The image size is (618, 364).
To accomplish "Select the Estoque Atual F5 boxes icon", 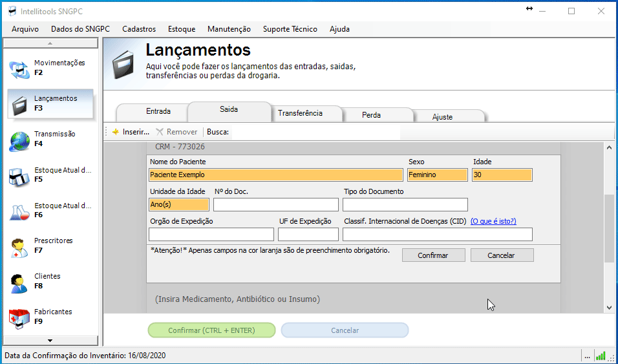I will (x=19, y=177).
